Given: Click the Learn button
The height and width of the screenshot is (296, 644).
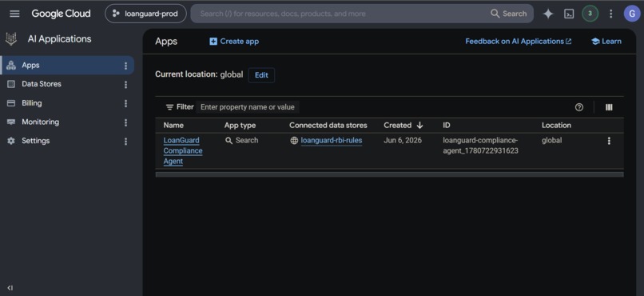Looking at the screenshot, I should pyautogui.click(x=606, y=41).
